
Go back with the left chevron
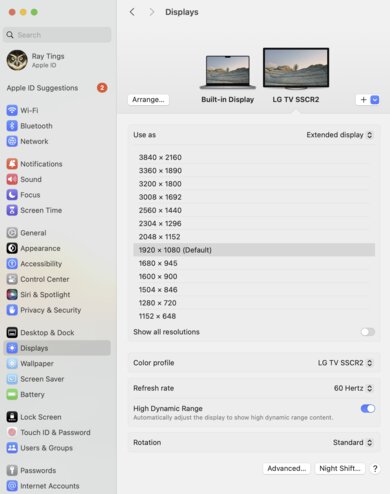tap(132, 12)
